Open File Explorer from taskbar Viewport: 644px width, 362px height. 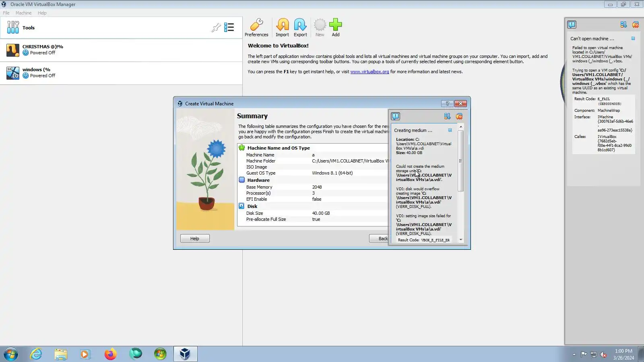(61, 354)
